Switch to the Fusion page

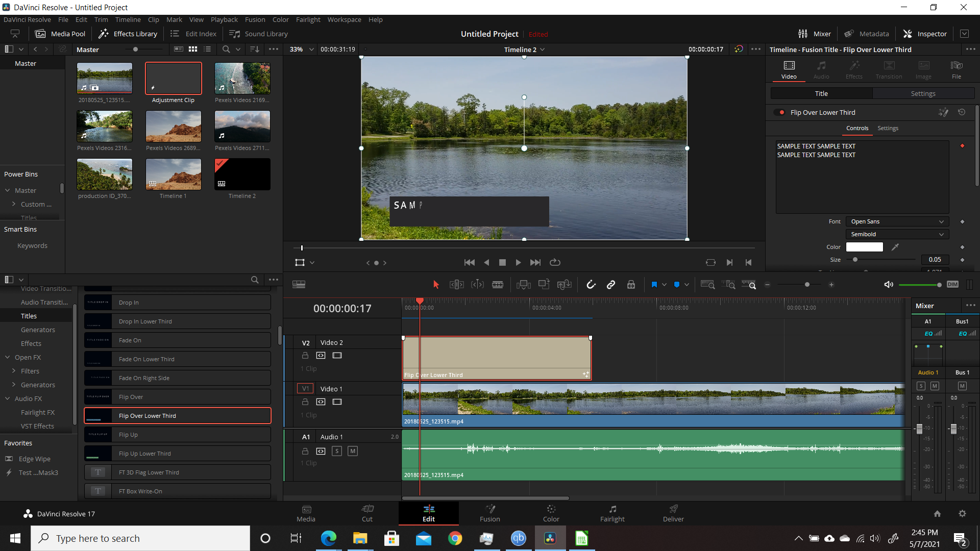click(489, 513)
